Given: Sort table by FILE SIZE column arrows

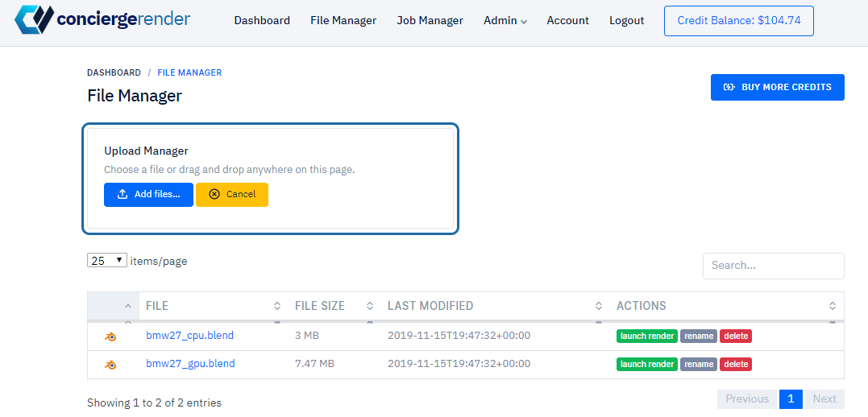Looking at the screenshot, I should (370, 306).
